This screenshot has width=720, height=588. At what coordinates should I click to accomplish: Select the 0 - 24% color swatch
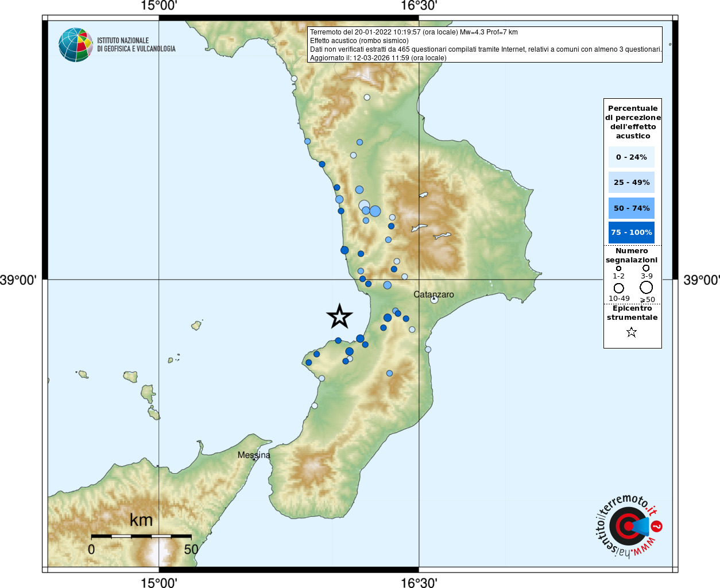pos(632,157)
